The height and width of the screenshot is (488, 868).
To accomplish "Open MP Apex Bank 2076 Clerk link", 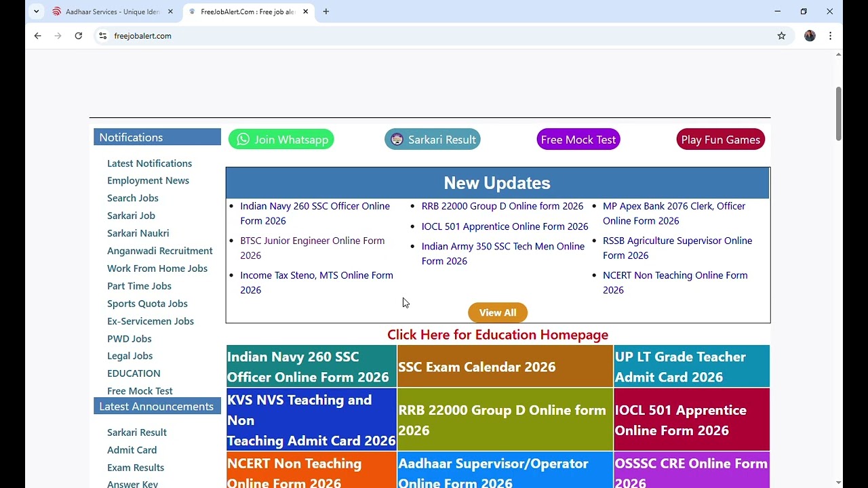I will [674, 213].
